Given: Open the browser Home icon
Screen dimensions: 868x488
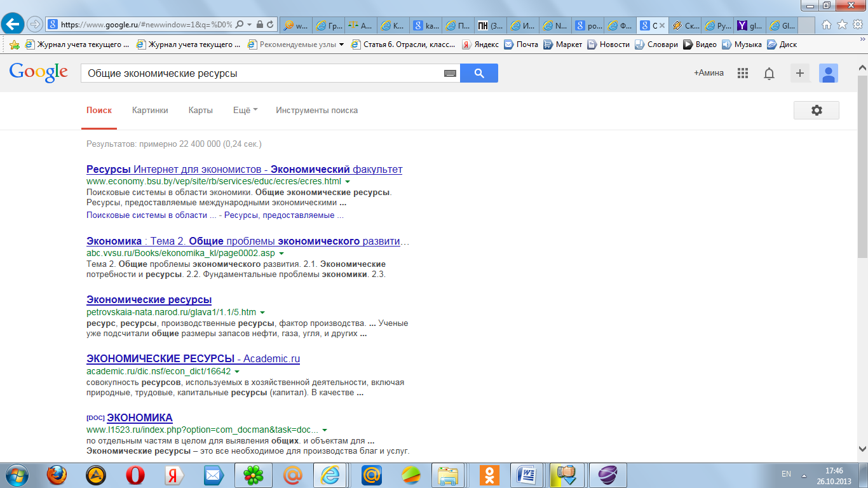Looking at the screenshot, I should (x=827, y=25).
